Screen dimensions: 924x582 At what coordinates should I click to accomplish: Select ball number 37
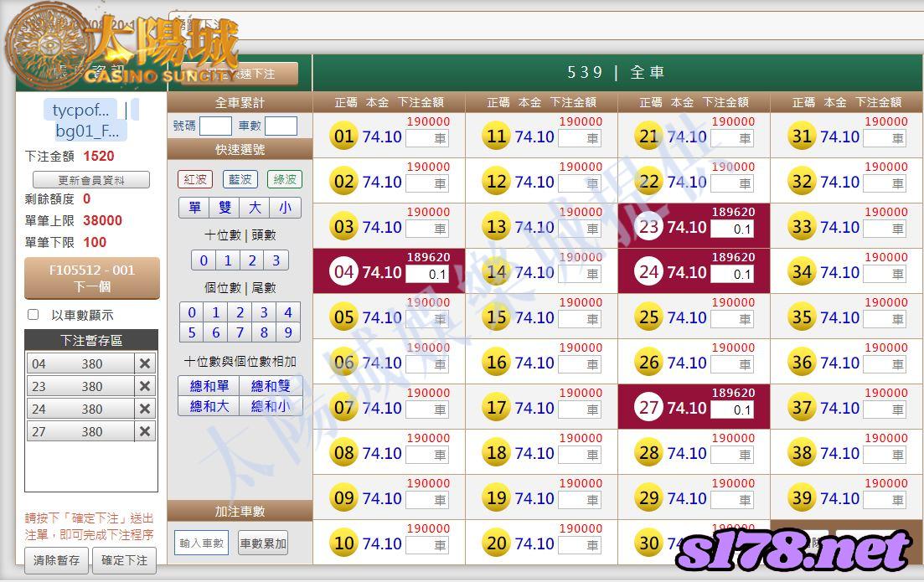(x=802, y=408)
